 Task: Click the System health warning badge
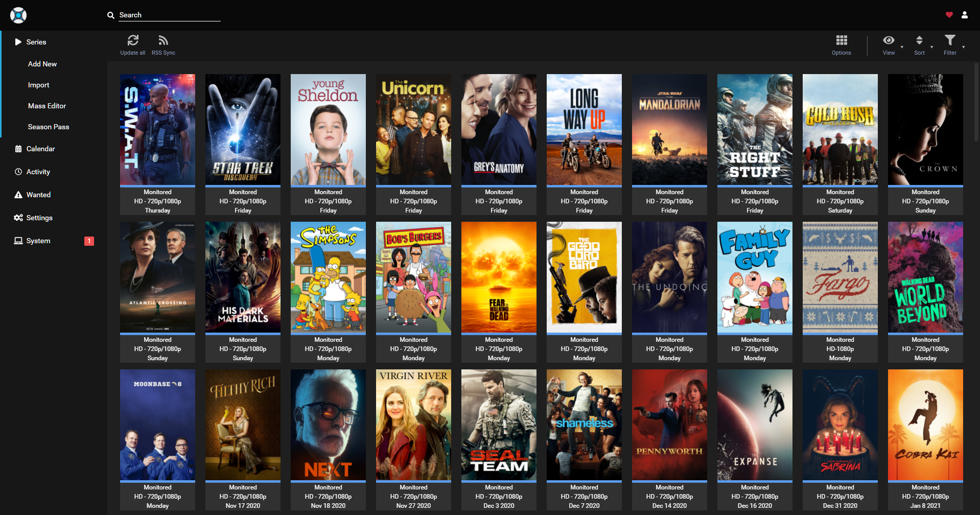click(x=89, y=241)
